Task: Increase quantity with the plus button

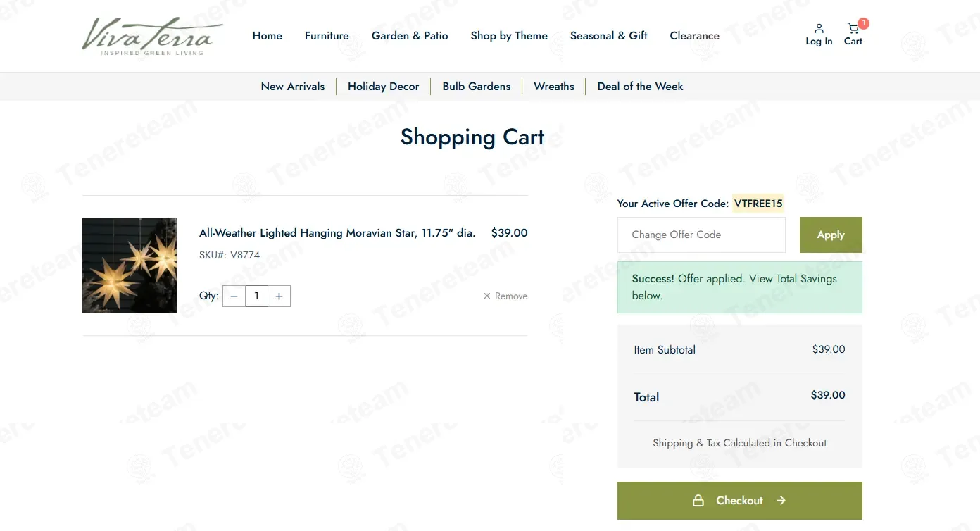Action: 279,296
